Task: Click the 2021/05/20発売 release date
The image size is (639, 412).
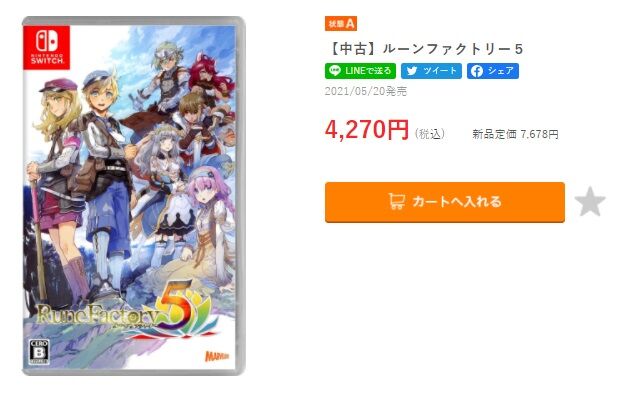Action: 366,91
